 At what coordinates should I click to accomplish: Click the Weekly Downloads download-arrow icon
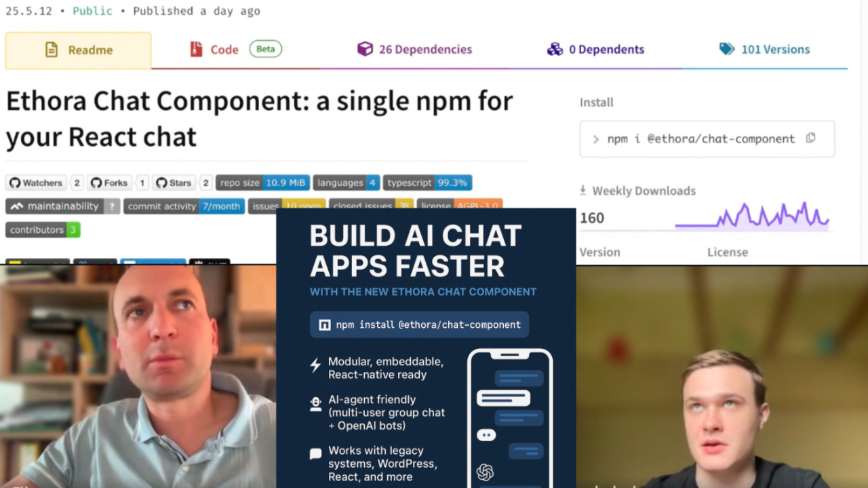(x=583, y=191)
